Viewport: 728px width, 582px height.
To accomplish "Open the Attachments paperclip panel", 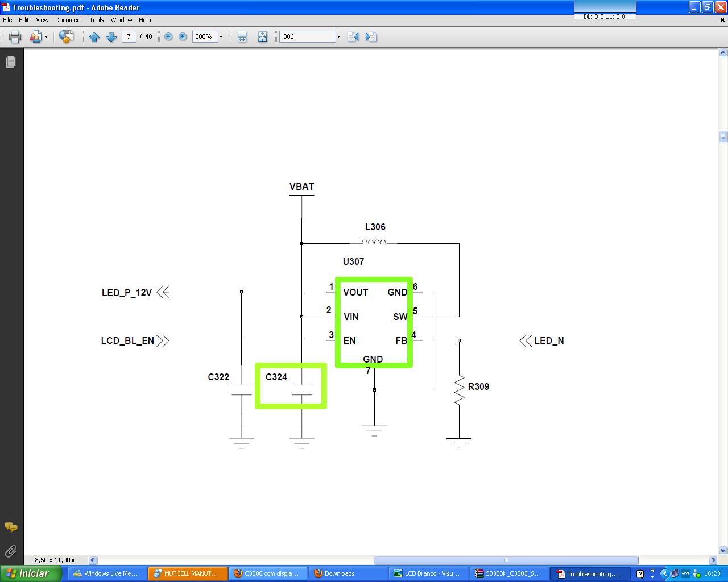I will [x=11, y=551].
